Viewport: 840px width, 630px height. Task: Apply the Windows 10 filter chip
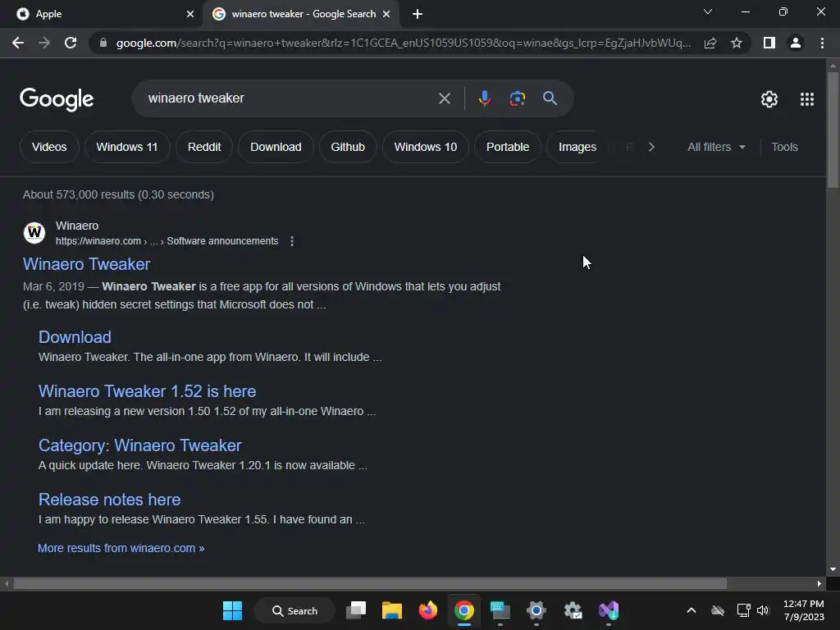(x=426, y=147)
